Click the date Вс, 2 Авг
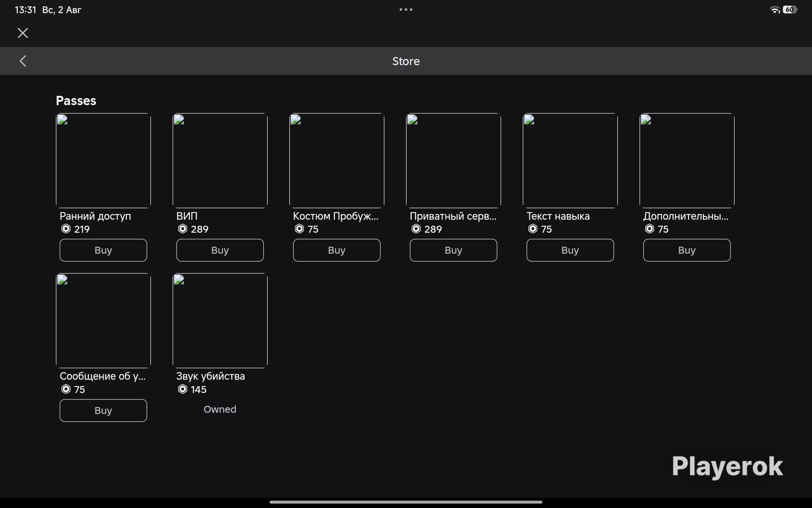This screenshot has height=508, width=812. [62, 10]
